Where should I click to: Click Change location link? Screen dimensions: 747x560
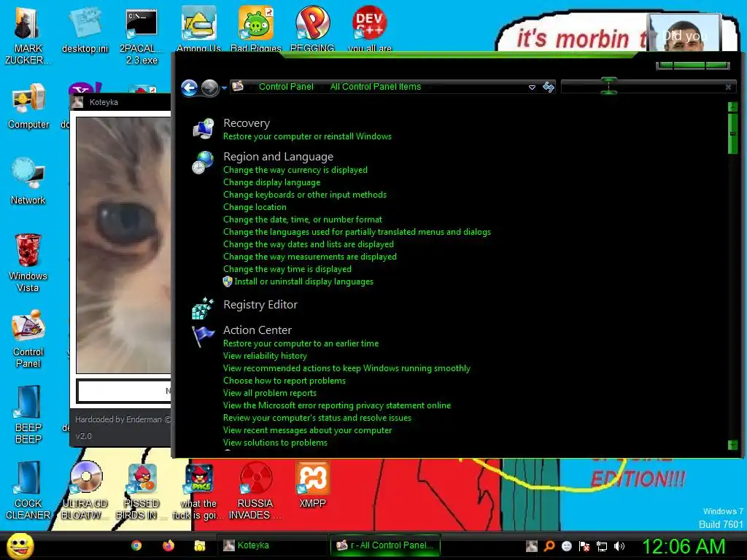click(x=255, y=207)
